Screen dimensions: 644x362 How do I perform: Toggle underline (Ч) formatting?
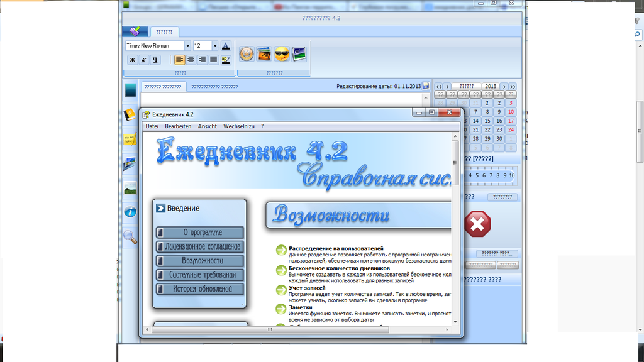click(x=155, y=60)
